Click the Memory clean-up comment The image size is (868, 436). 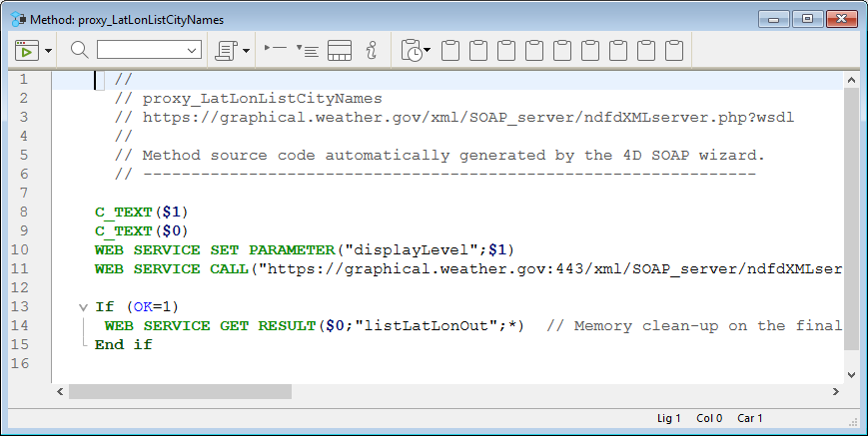pyautogui.click(x=695, y=326)
